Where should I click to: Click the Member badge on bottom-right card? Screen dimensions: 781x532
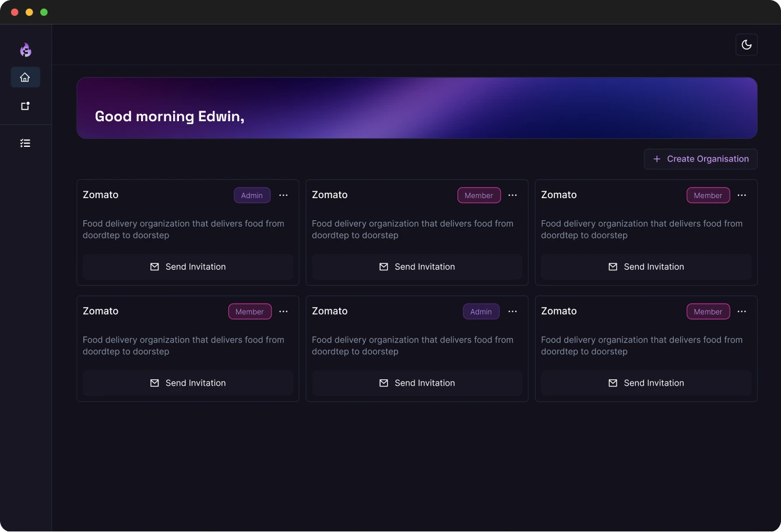point(708,312)
